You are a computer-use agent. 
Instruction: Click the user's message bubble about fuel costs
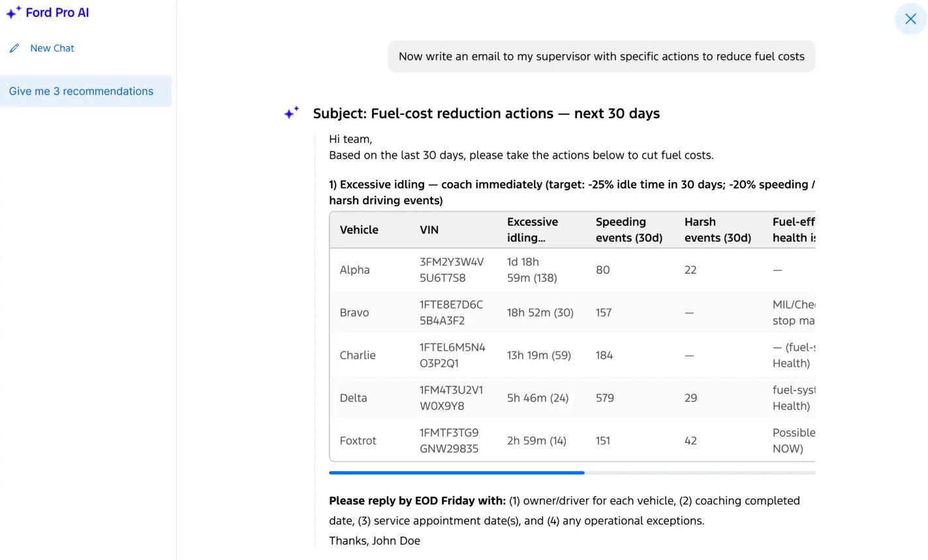(x=601, y=57)
